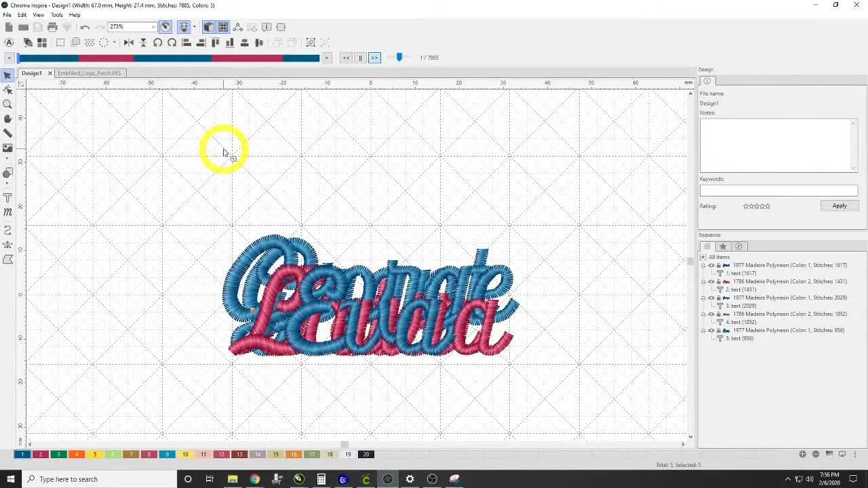Viewport: 868px width, 488px height.
Task: Click the fast forward >> playback button
Action: coord(374,58)
